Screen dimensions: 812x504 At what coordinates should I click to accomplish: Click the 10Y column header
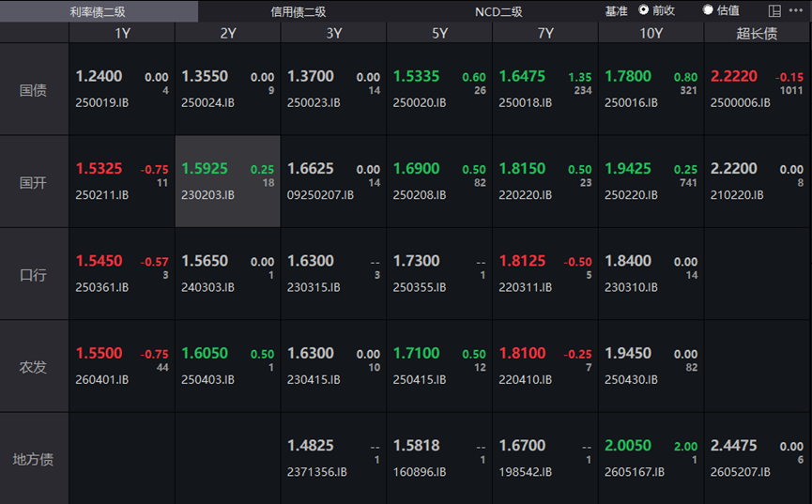[651, 33]
